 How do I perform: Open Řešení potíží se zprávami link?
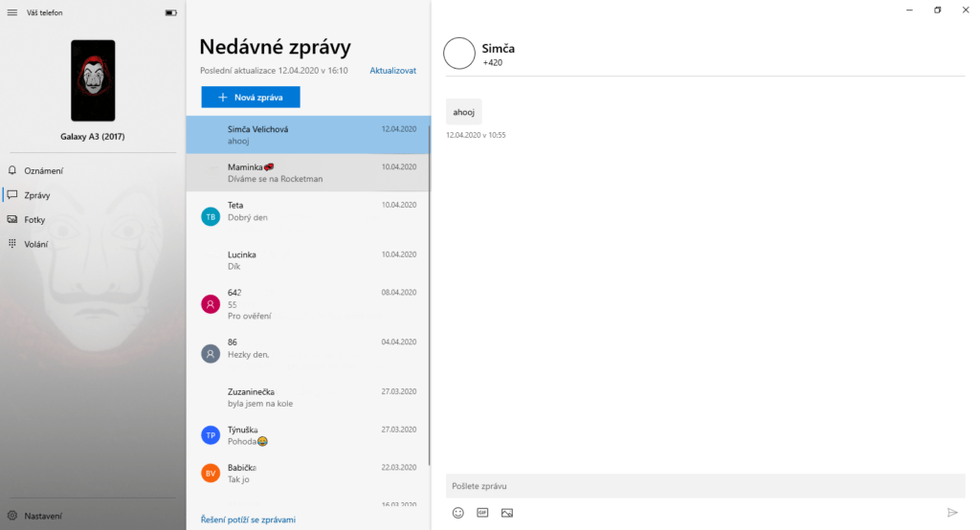248,519
